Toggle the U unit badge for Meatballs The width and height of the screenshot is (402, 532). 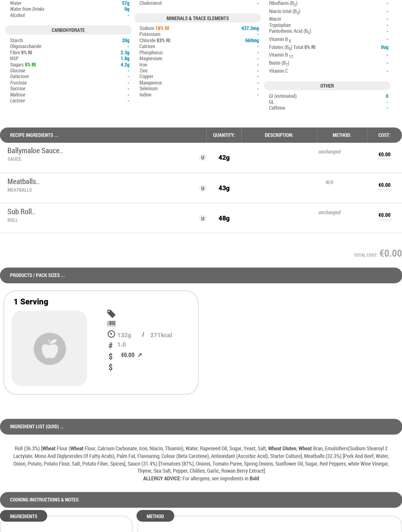[203, 188]
